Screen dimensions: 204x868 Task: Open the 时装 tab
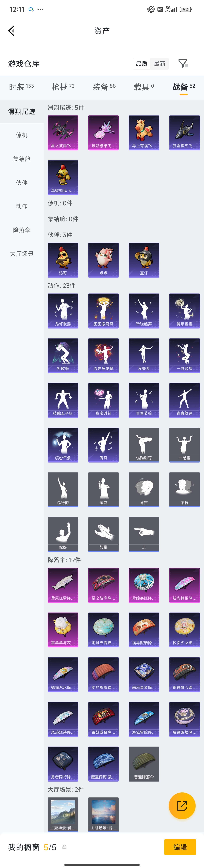pos(21,87)
